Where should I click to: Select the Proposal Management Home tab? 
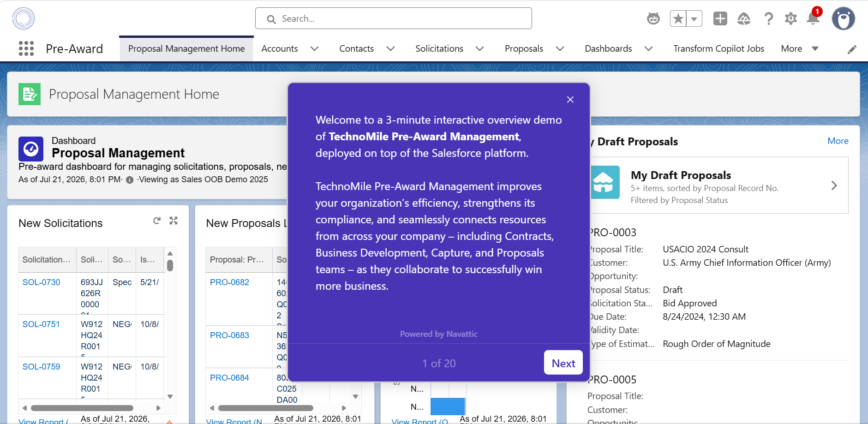186,49
